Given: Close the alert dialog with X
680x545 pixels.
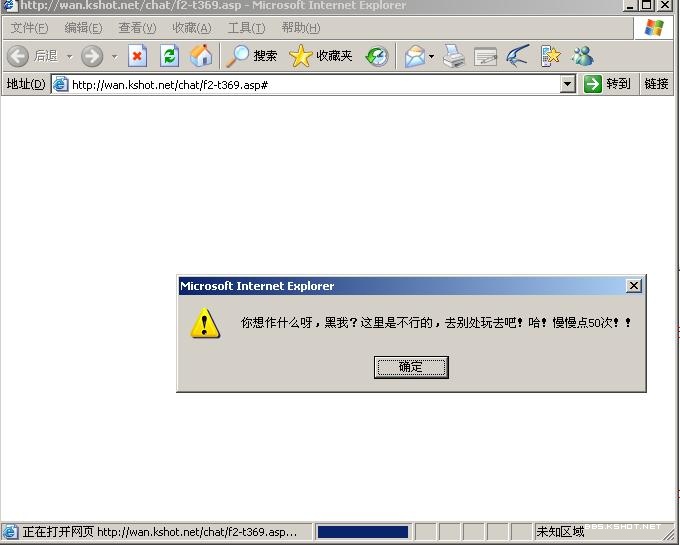Looking at the screenshot, I should tap(634, 286).
